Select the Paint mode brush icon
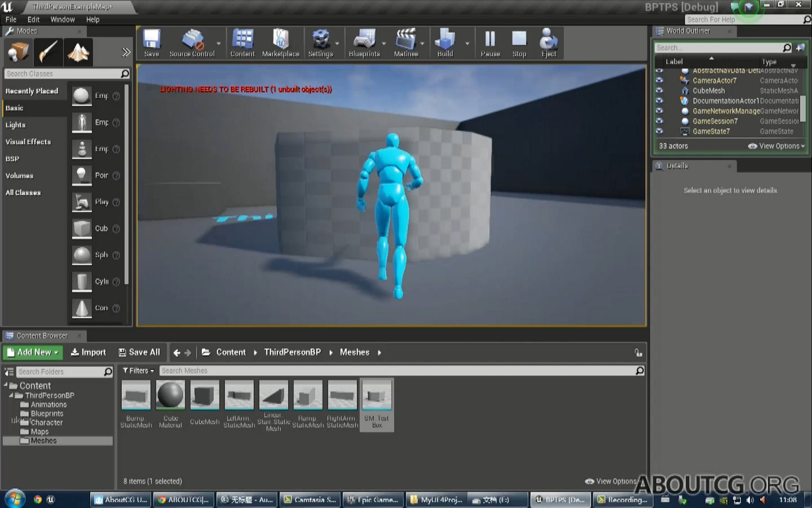Image resolution: width=812 pixels, height=508 pixels. pos(48,52)
